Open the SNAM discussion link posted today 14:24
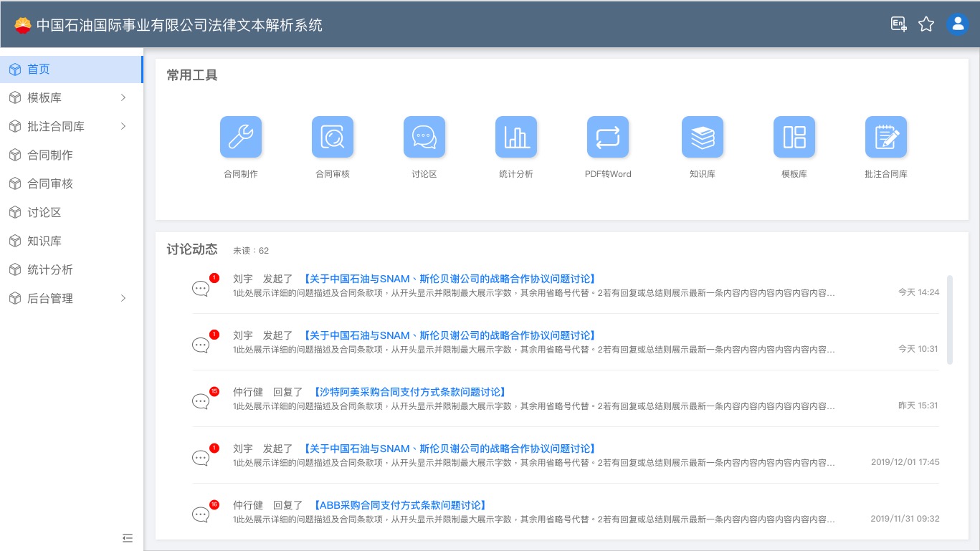 coord(449,279)
